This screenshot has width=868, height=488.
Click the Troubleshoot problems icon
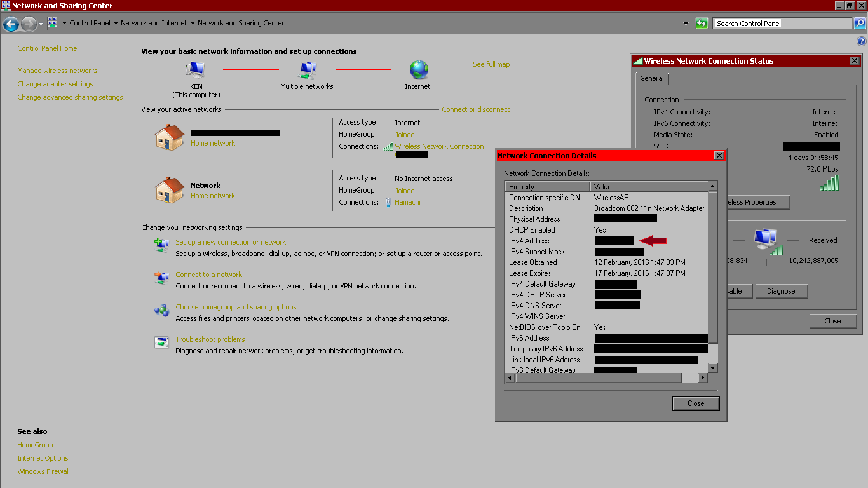pyautogui.click(x=161, y=342)
